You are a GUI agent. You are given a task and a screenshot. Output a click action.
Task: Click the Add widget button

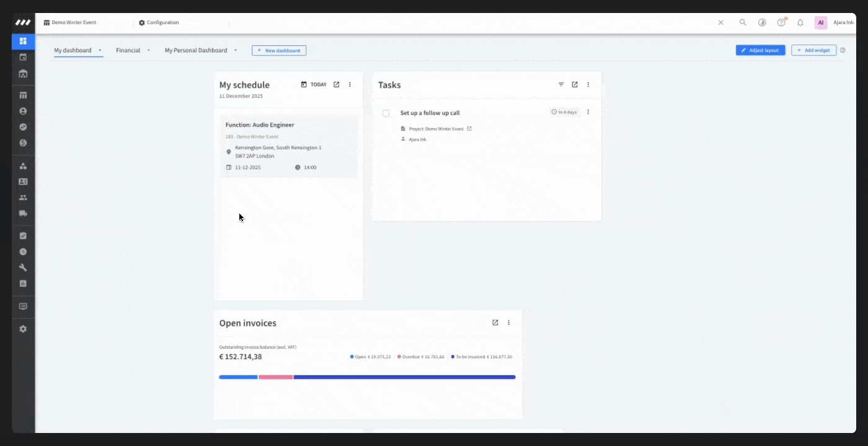[x=814, y=50]
